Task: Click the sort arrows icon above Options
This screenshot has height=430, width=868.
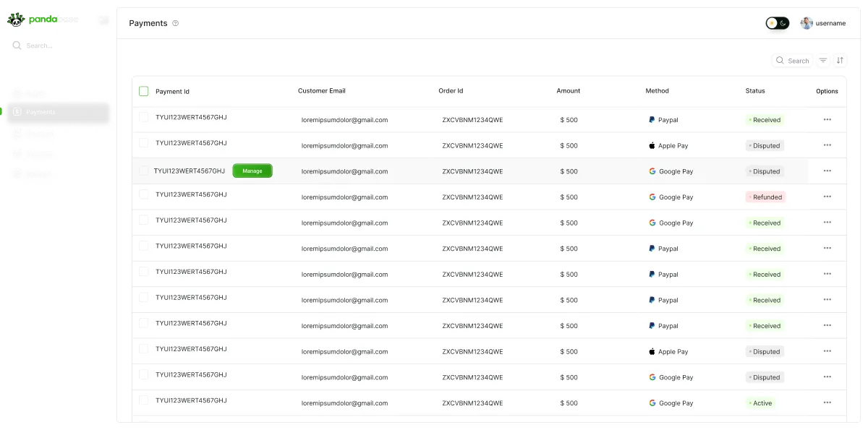Action: click(840, 61)
